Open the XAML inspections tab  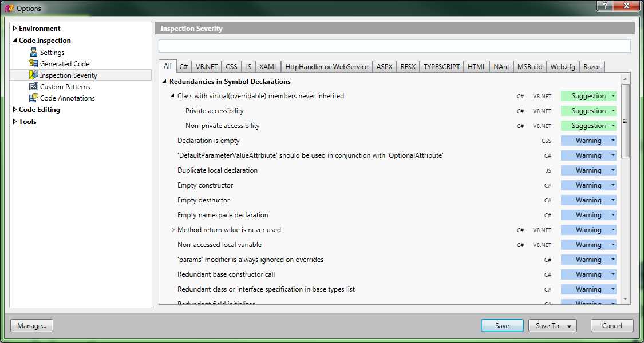pos(267,66)
